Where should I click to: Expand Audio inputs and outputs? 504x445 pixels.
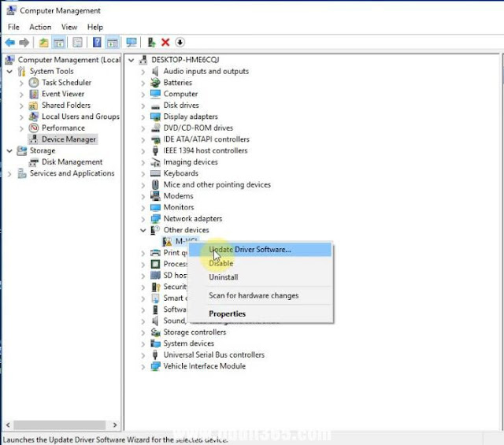pos(143,72)
